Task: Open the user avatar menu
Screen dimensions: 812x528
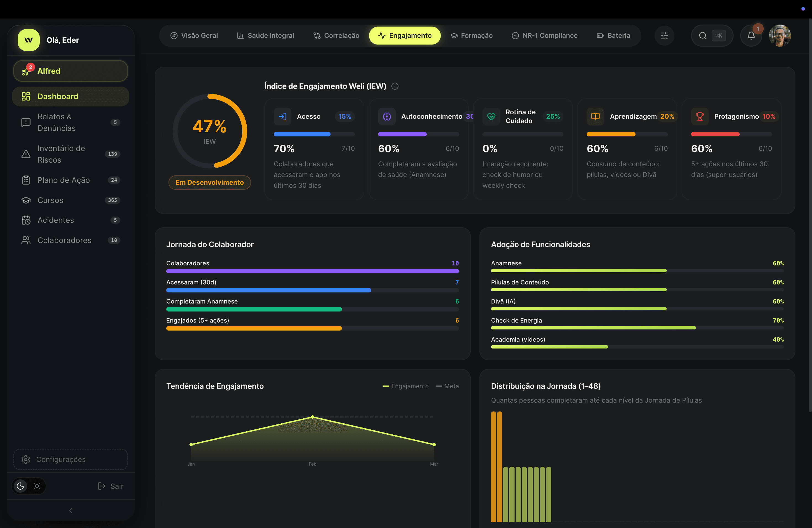Action: point(780,35)
